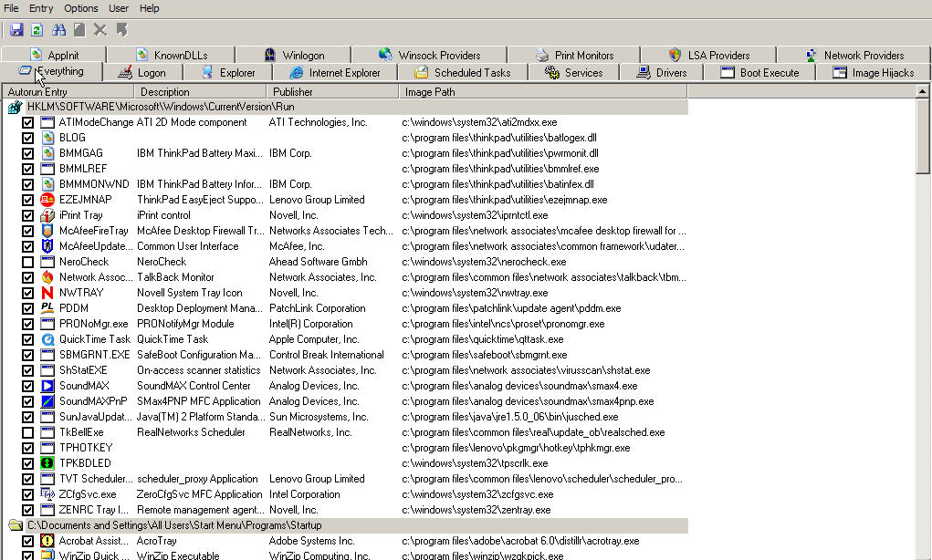932x560 pixels.
Task: Disable the QuickTime Task checkbox
Action: [27, 339]
